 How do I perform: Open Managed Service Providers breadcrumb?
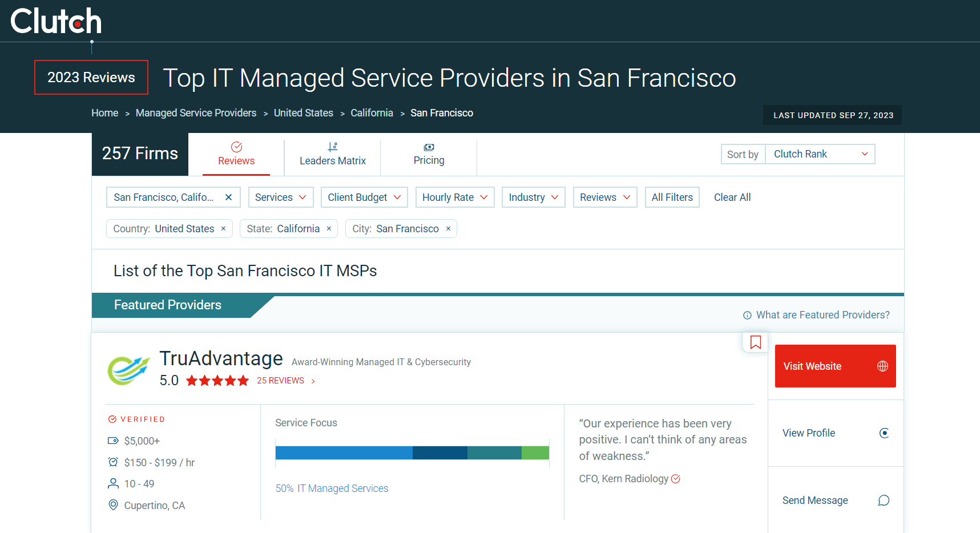click(x=196, y=113)
